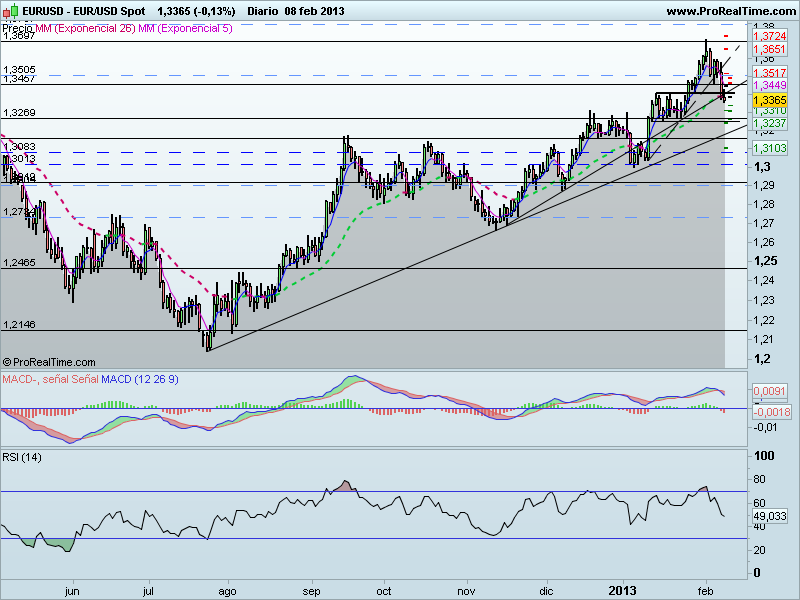Select the EURUSD - EUR/USD Spot title
The height and width of the screenshot is (600, 800).
[x=84, y=11]
